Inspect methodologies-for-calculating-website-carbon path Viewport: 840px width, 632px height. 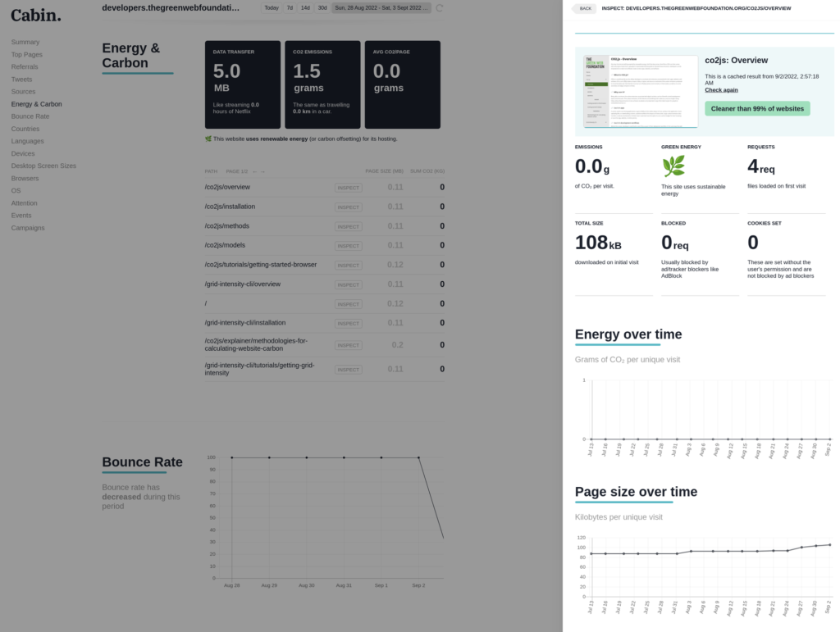pyautogui.click(x=348, y=346)
